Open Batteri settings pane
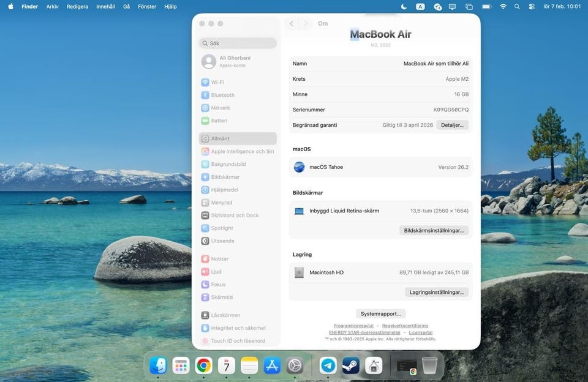 tap(219, 121)
